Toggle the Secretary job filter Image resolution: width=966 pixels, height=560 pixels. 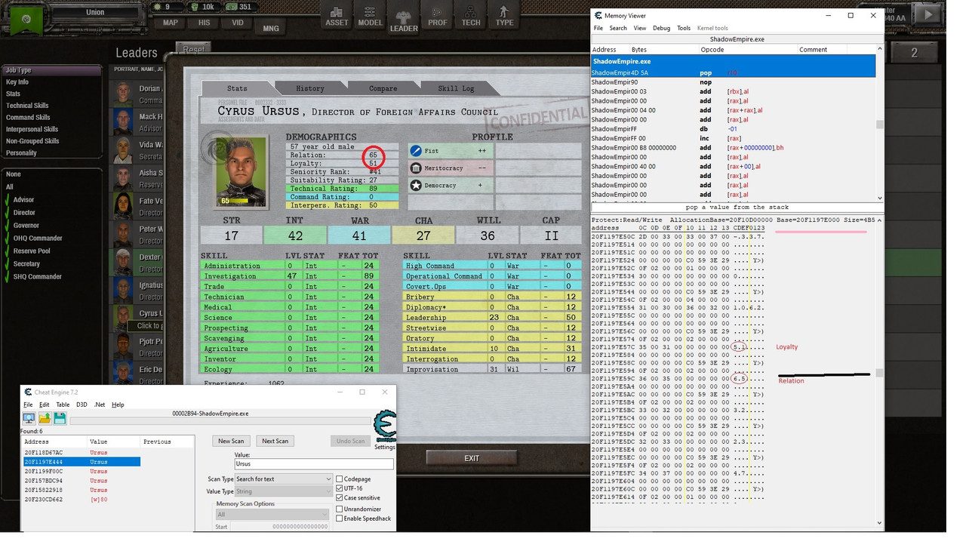coord(7,264)
